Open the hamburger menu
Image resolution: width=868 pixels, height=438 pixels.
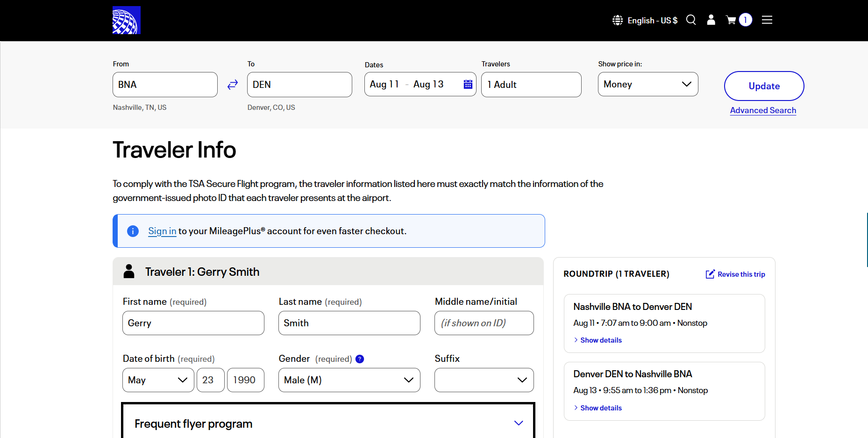pyautogui.click(x=767, y=20)
